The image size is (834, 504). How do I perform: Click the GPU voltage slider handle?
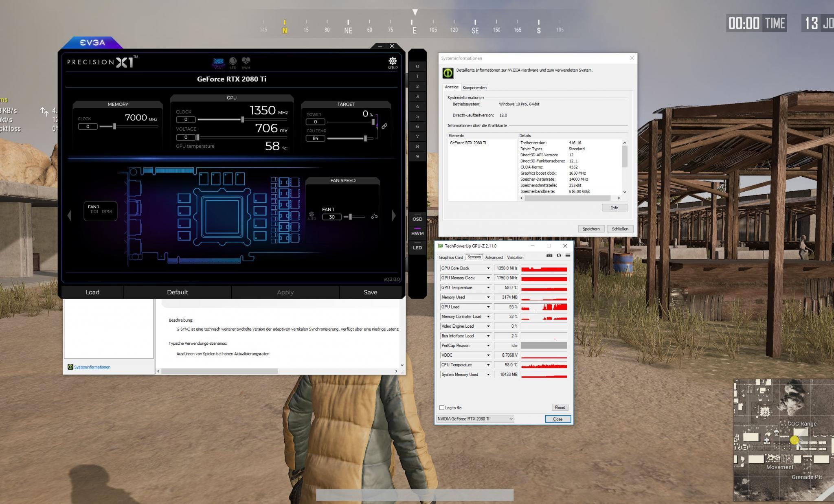click(x=198, y=137)
